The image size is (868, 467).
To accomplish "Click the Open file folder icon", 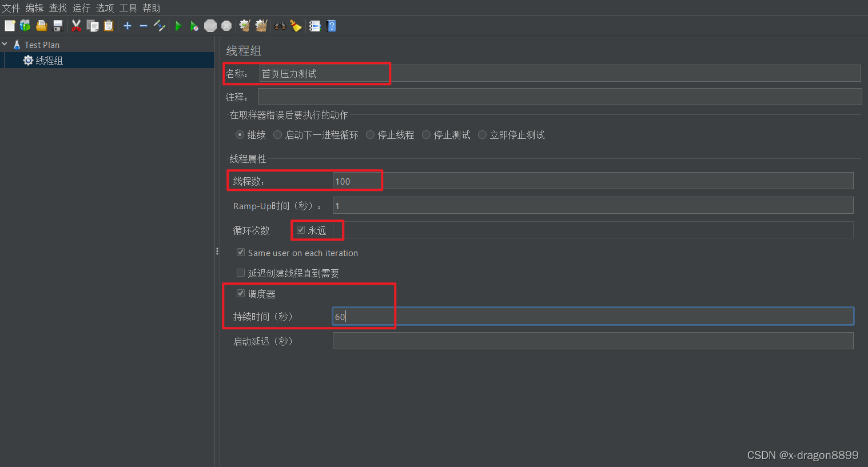I will [x=41, y=26].
